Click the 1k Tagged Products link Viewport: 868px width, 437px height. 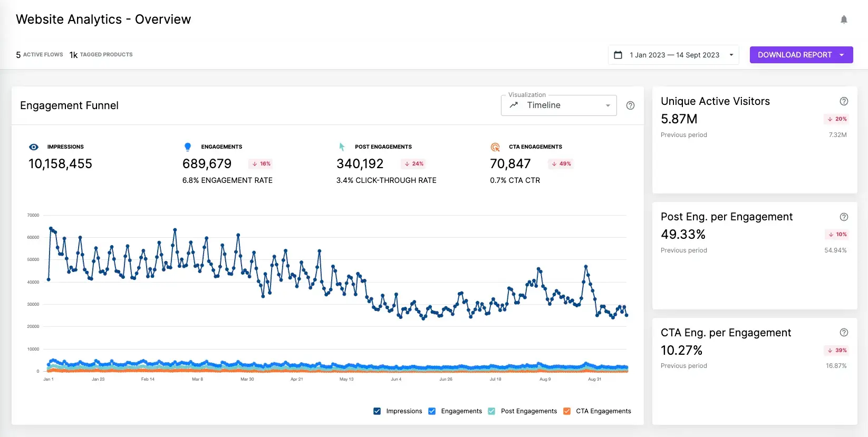pyautogui.click(x=101, y=55)
